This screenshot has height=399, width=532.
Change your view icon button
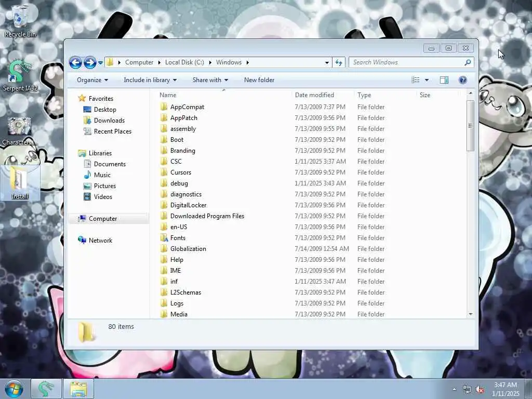click(x=415, y=80)
